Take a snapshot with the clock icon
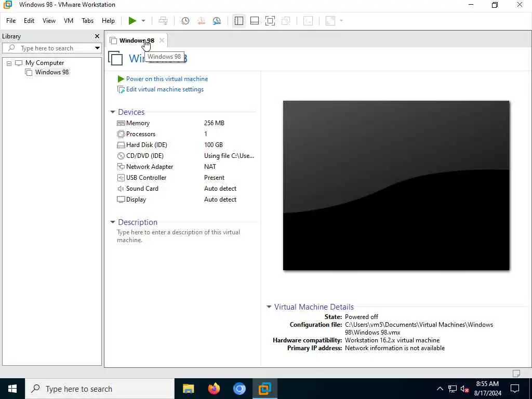This screenshot has width=532, height=399. coord(185,21)
